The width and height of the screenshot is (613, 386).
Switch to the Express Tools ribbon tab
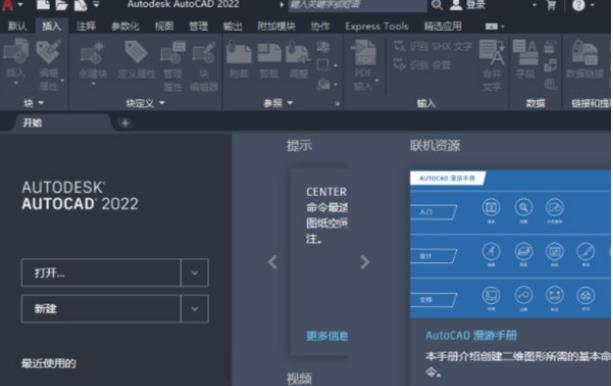pos(376,26)
